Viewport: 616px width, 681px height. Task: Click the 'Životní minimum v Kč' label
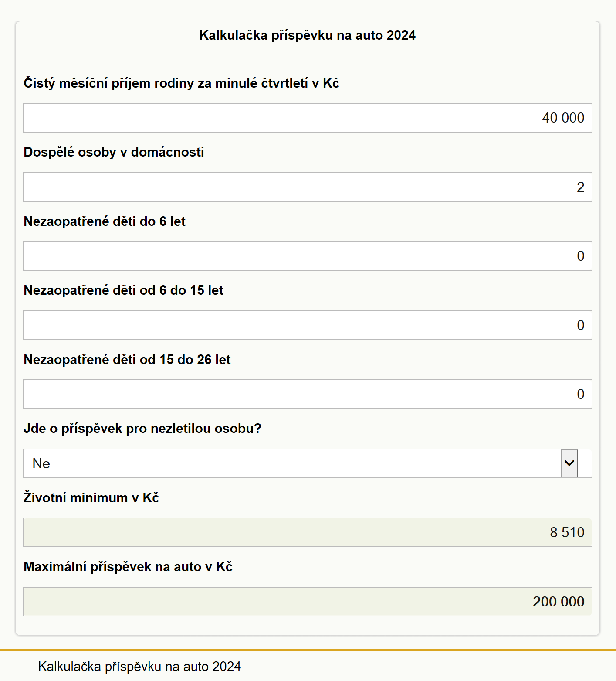pos(91,497)
